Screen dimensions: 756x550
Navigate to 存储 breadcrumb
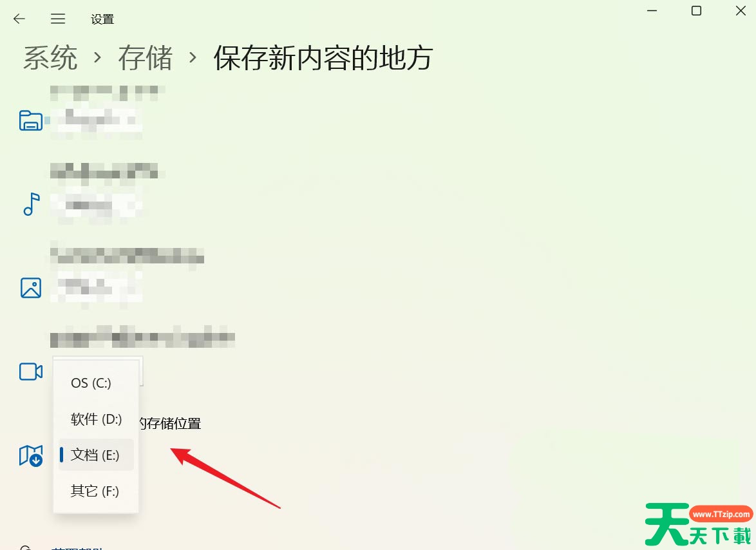pyautogui.click(x=145, y=58)
